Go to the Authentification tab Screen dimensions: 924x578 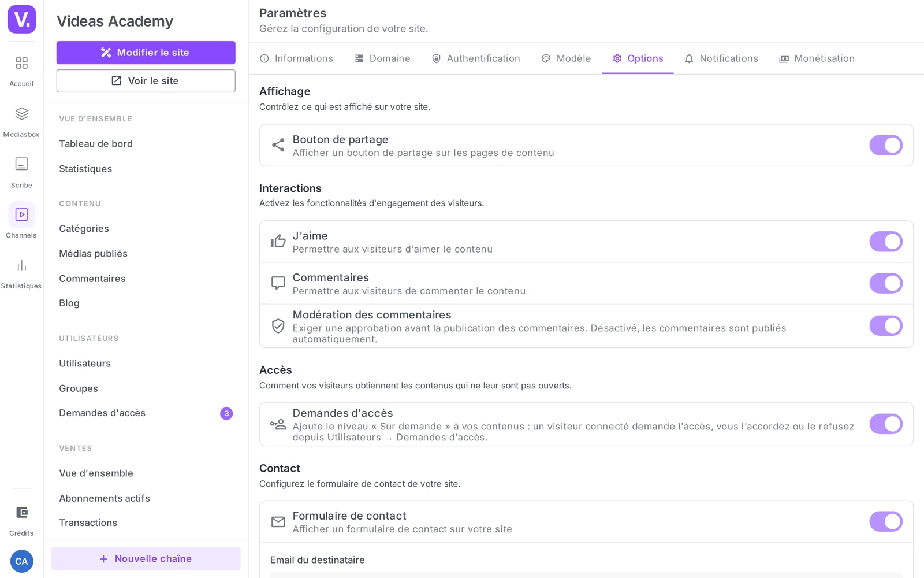tap(476, 58)
